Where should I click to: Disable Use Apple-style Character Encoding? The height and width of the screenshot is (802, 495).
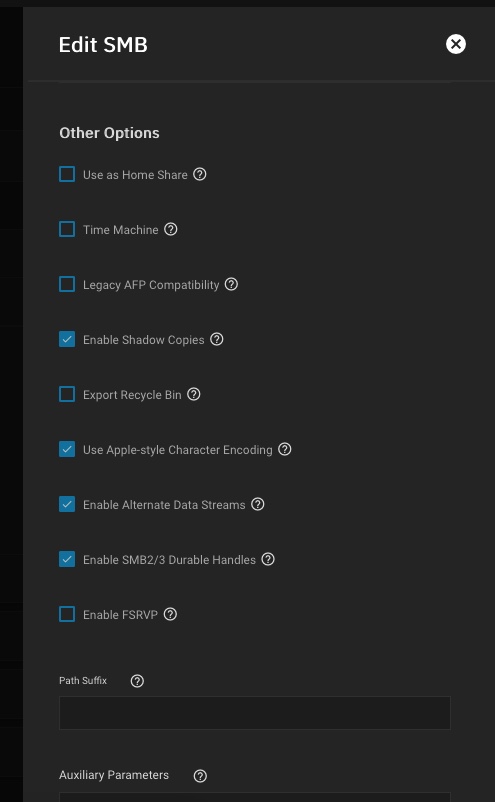click(67, 449)
